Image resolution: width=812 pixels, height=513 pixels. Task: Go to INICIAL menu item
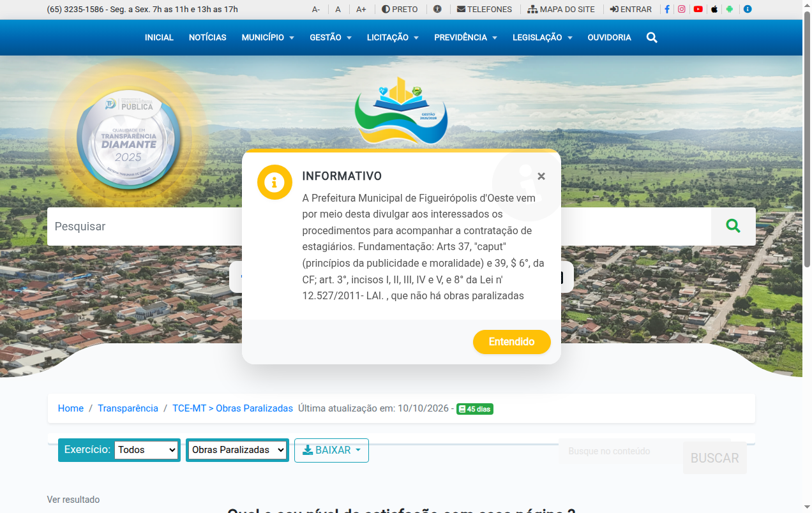(x=159, y=38)
